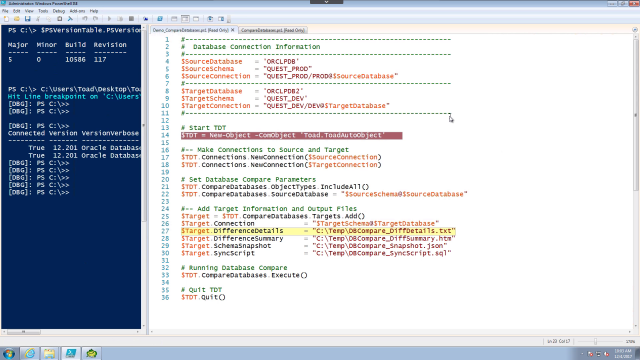This screenshot has width=640, height=360.
Task: Collapse the pane via top-right chevron
Action: coord(635,30)
